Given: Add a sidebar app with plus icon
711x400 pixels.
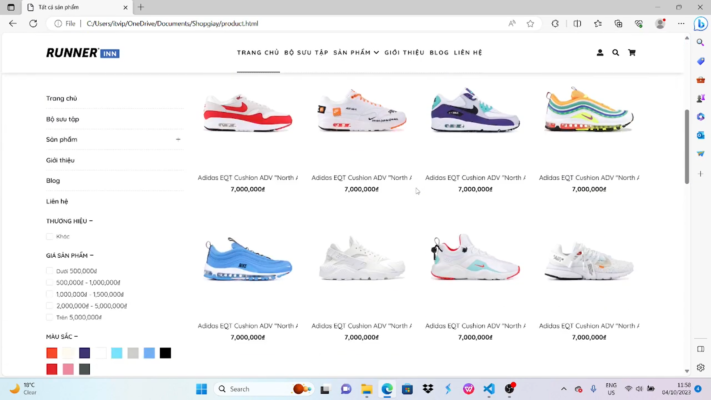Looking at the screenshot, I should [701, 174].
